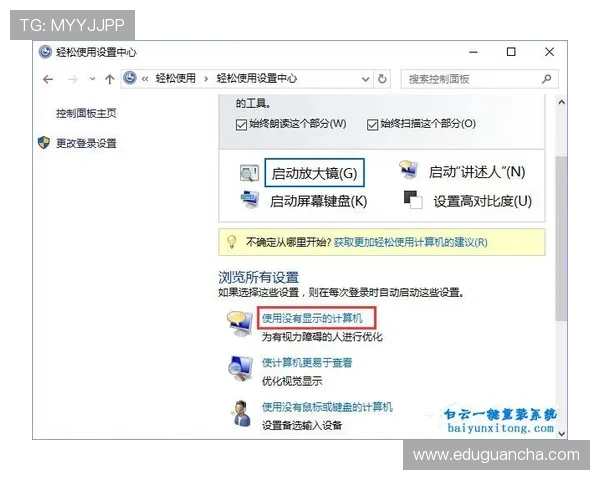This screenshot has height=480, width=600.
Task: Click the monitor with magnifier icon
Action: 240,369
